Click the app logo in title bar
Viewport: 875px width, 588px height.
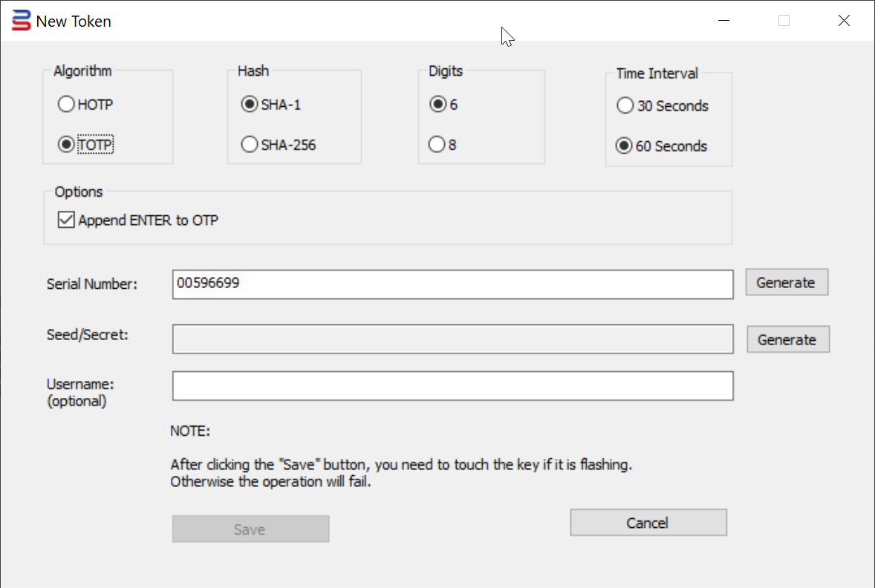pyautogui.click(x=22, y=21)
